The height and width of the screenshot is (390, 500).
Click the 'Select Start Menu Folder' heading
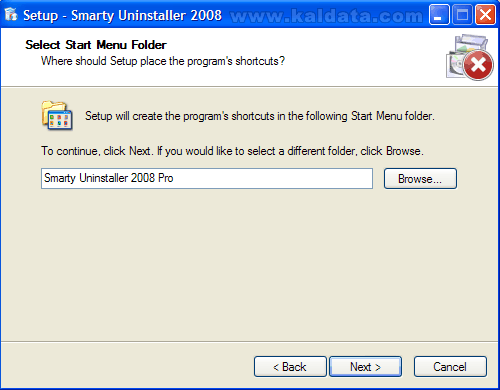(x=96, y=45)
